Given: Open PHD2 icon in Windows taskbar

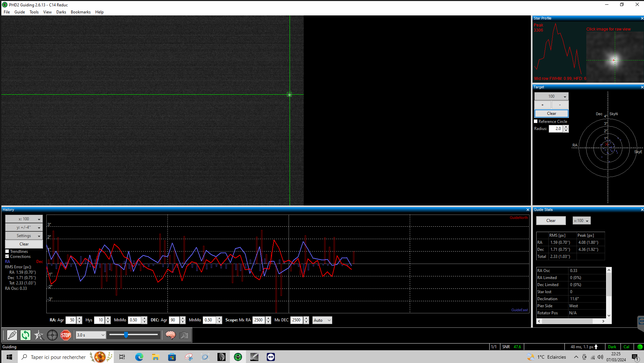Looking at the screenshot, I should pos(238,357).
